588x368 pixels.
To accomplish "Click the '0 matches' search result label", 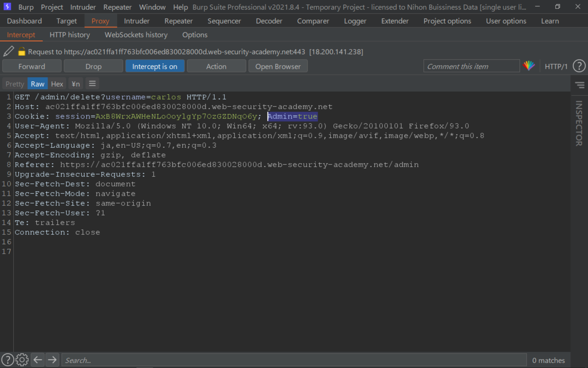I will pyautogui.click(x=548, y=360).
